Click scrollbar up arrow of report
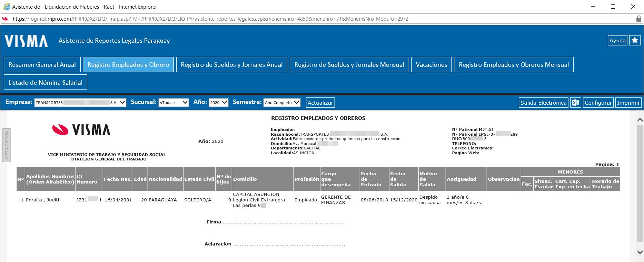 point(640,120)
